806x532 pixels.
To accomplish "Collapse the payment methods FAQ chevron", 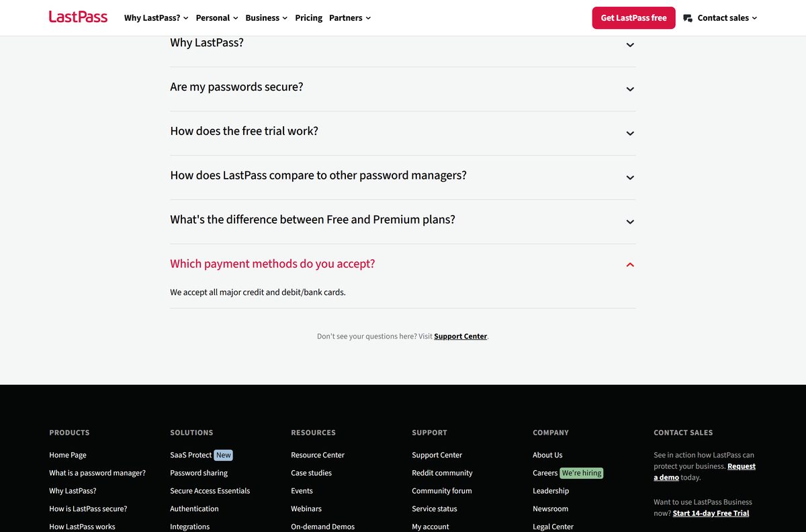I will (x=630, y=265).
